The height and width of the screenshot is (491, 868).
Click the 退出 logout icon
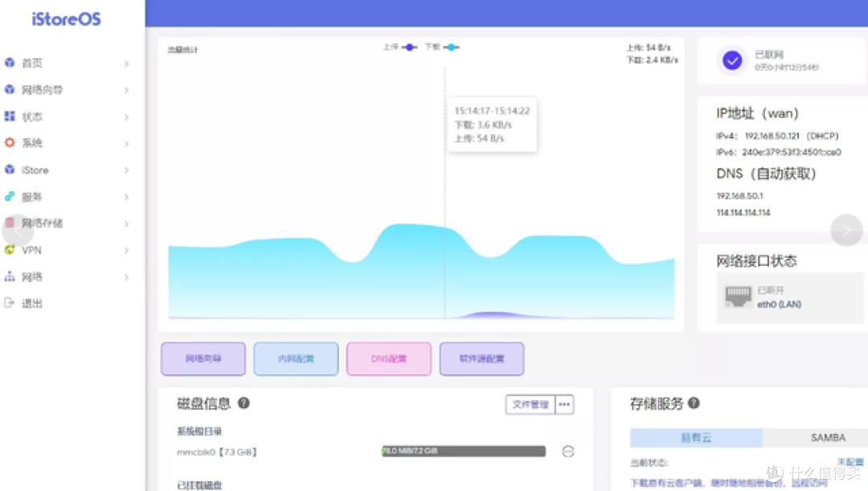[10, 303]
